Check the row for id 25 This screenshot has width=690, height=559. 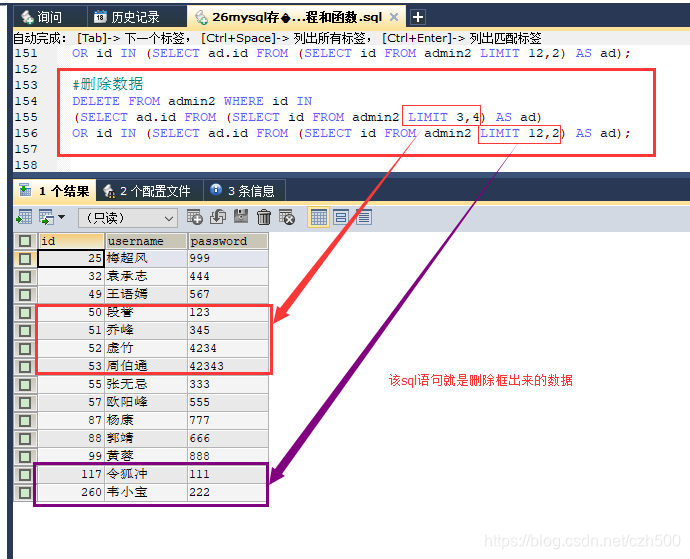coord(25,258)
